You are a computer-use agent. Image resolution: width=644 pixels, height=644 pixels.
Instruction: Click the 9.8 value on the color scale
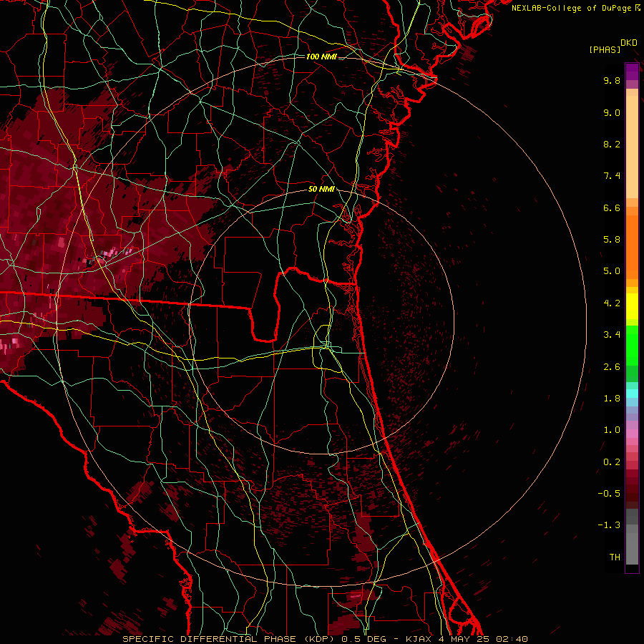612,80
